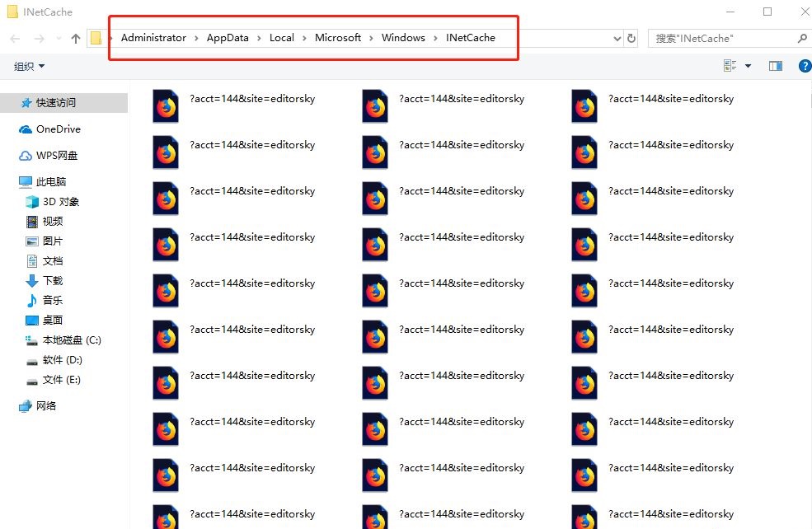
Task: Select 快速访问 in the navigation pane
Action: [x=63, y=102]
